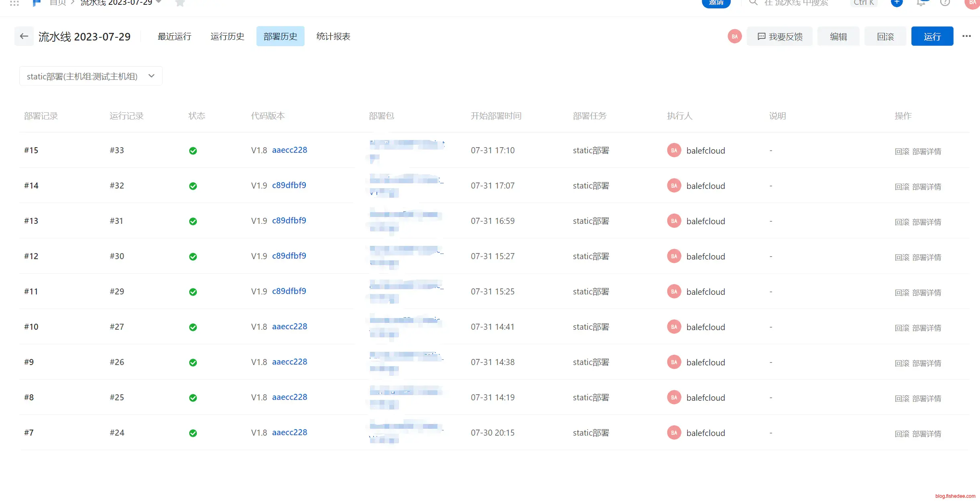
Task: Click the blue 运行 button
Action: coord(932,37)
